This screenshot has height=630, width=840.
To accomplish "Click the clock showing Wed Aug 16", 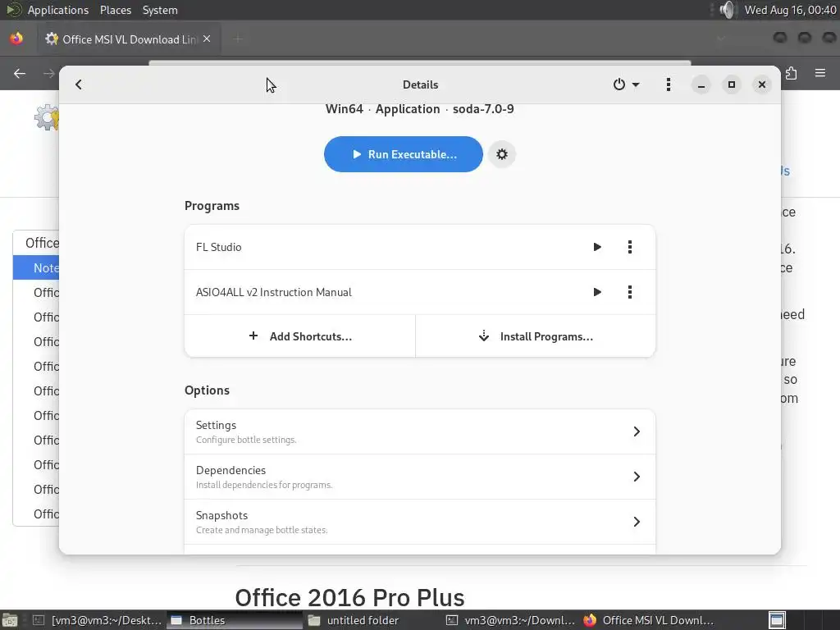I will [790, 10].
